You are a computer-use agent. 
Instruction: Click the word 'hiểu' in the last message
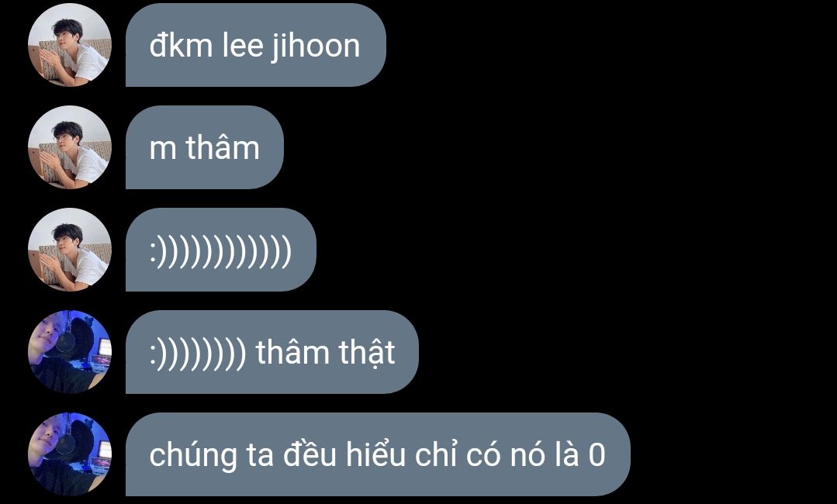375,454
